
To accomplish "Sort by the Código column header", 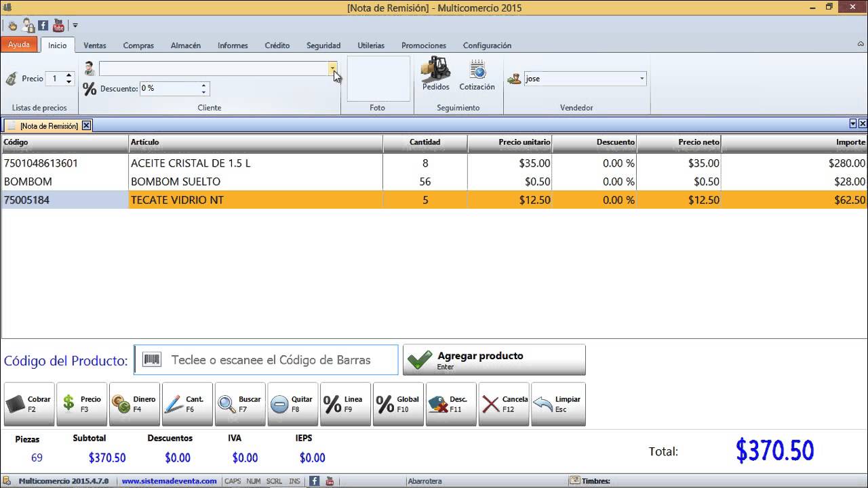I will (x=65, y=142).
